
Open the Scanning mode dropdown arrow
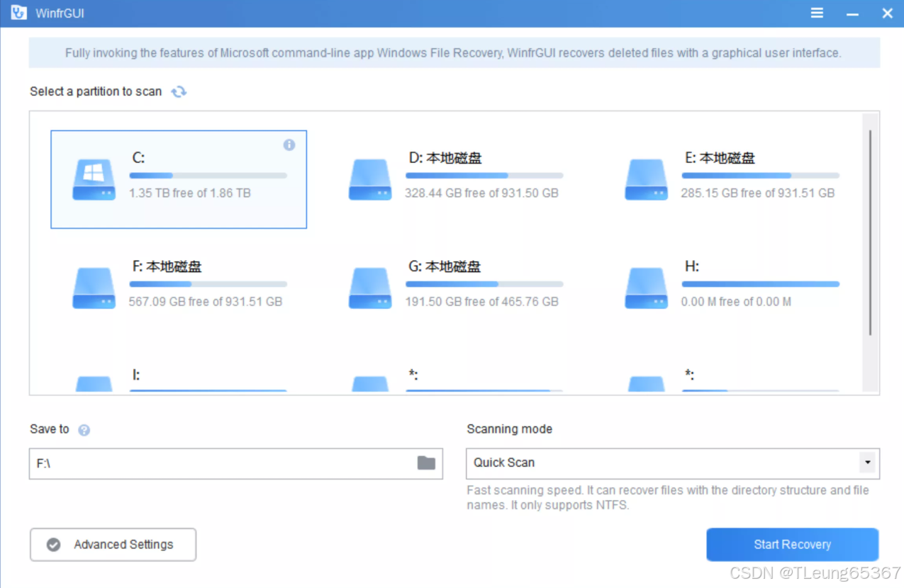point(867,463)
